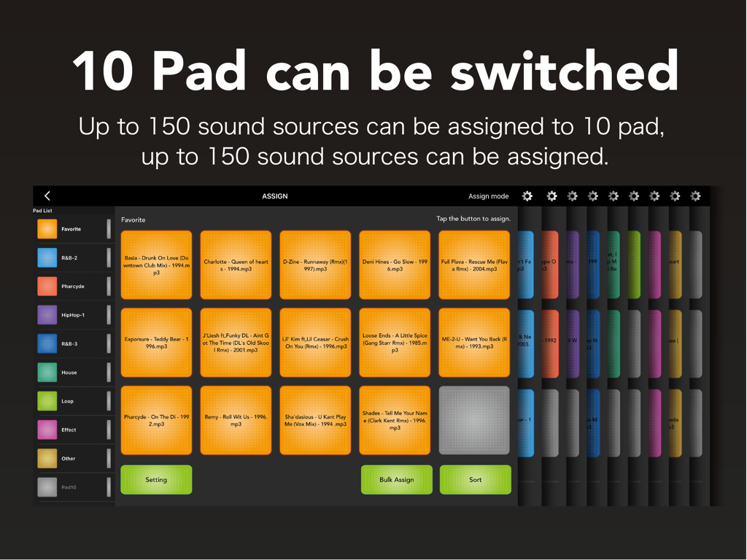Open the first gear icon in the top row
This screenshot has height=560, width=747.
(x=527, y=196)
